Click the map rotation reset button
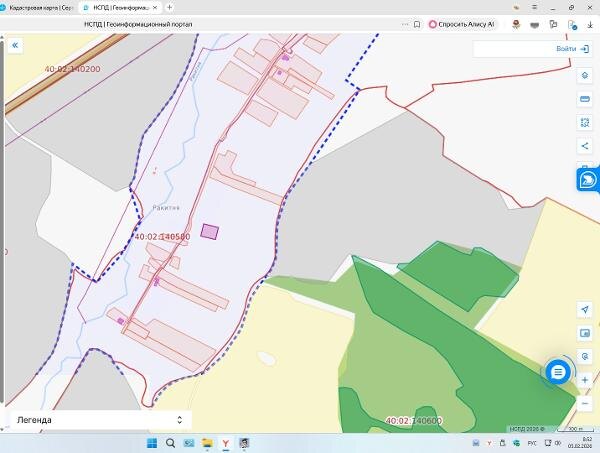The width and height of the screenshot is (600, 453). click(585, 357)
